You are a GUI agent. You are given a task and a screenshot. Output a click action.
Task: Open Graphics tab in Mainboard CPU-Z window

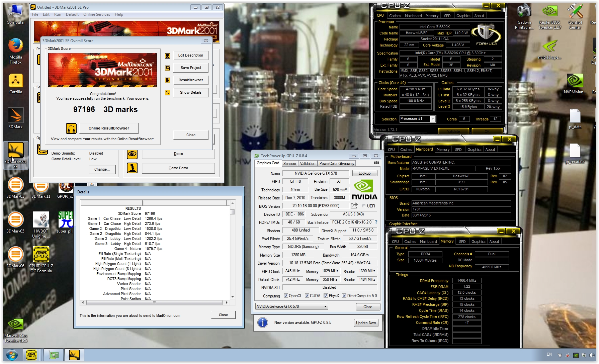tap(474, 150)
